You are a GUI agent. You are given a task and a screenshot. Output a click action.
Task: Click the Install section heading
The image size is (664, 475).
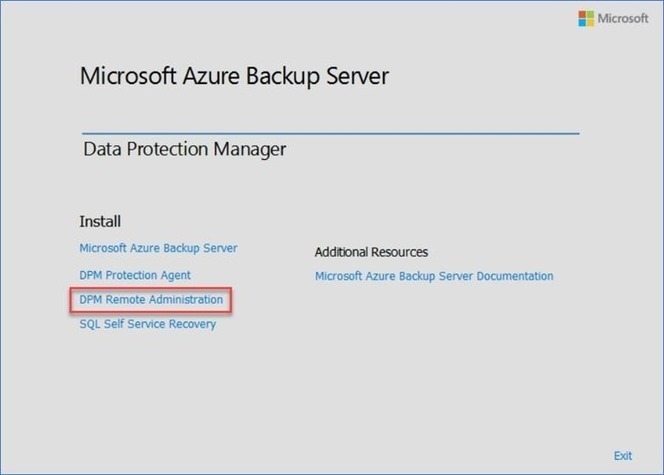(x=100, y=221)
